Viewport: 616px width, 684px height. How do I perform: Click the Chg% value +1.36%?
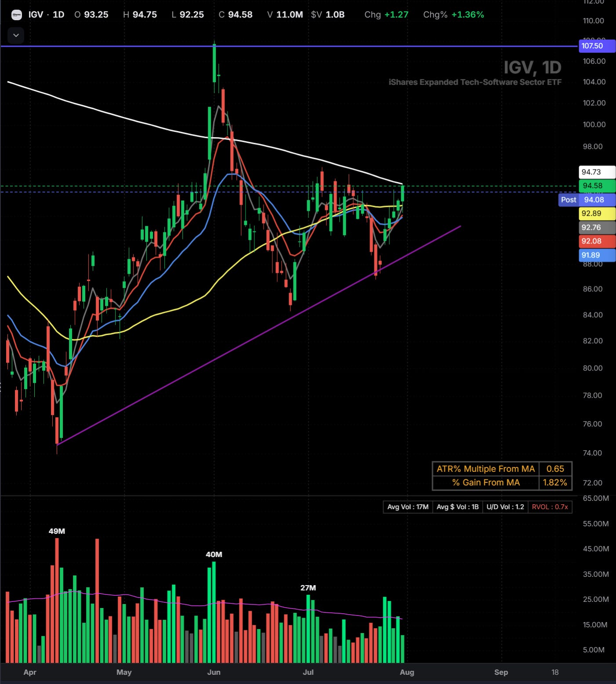click(x=468, y=14)
